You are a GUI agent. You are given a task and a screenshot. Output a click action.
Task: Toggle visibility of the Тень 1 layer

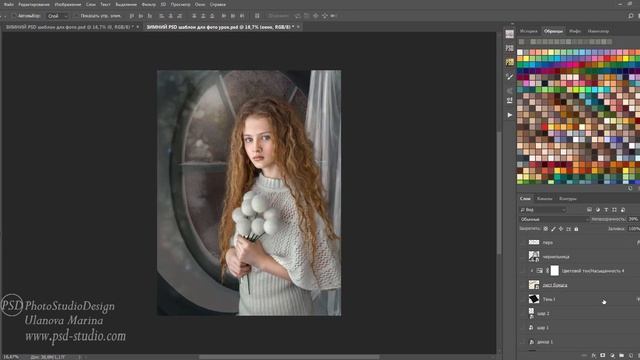tap(522, 299)
